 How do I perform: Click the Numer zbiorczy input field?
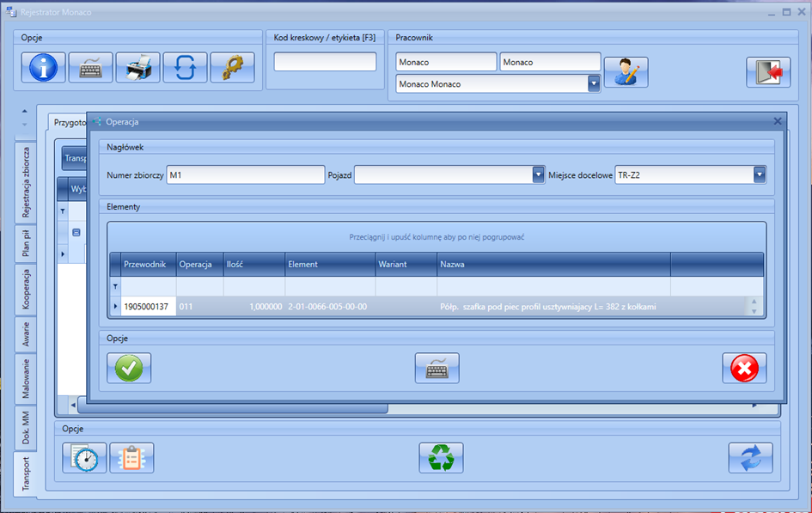click(245, 175)
